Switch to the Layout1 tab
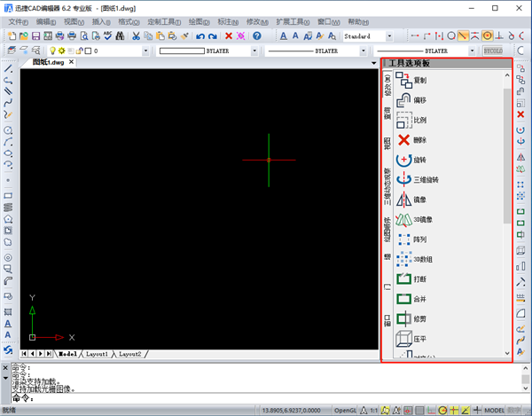532x416 pixels. [x=97, y=354]
